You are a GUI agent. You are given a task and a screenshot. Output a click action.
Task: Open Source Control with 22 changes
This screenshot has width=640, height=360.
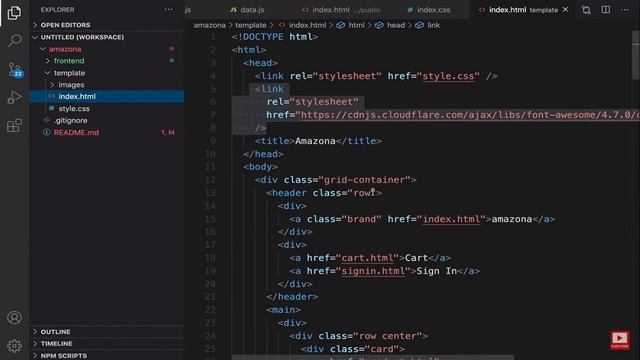tap(15, 69)
